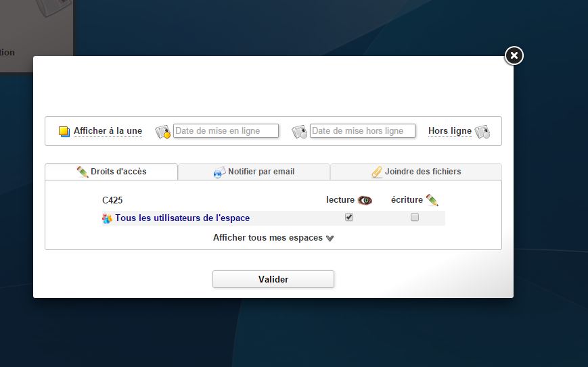Click calendar icon beside 'Date de mise hors ligne'
The width and height of the screenshot is (588, 367).
click(x=299, y=131)
